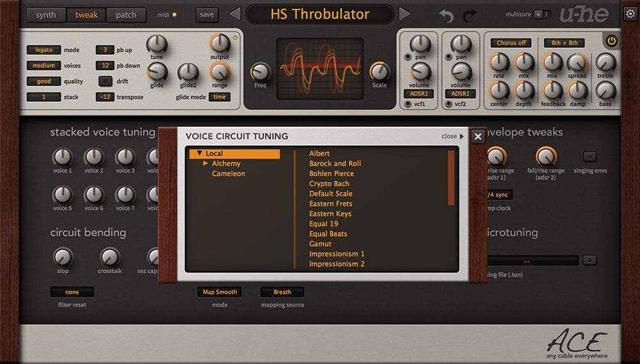Viewport: 640px width, 364px height.
Task: Click tuning list scrollbar thumb
Action: pyautogui.click(x=451, y=178)
